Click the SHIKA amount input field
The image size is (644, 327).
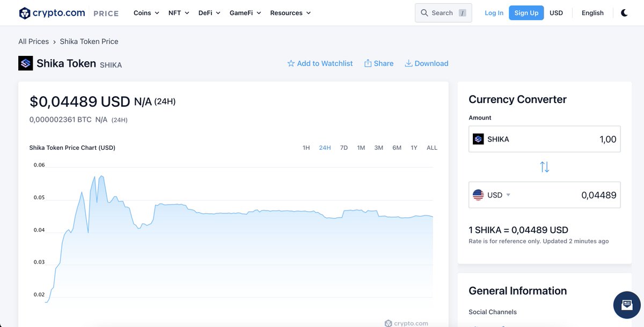pos(545,139)
